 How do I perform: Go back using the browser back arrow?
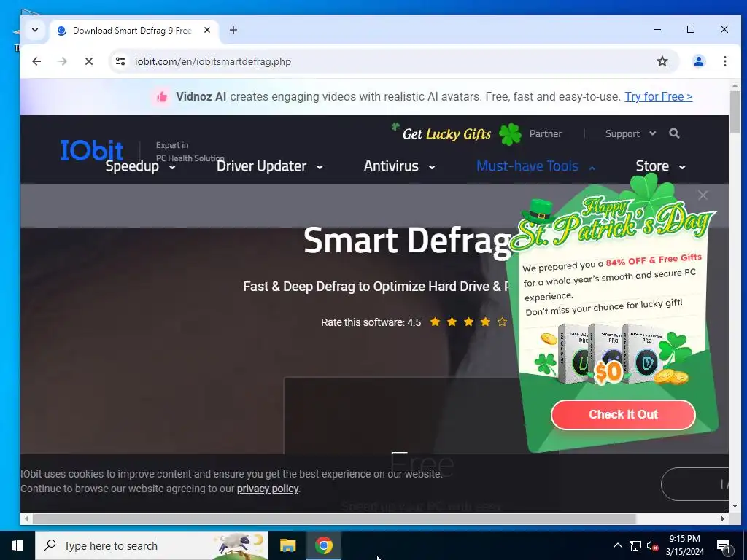point(36,61)
